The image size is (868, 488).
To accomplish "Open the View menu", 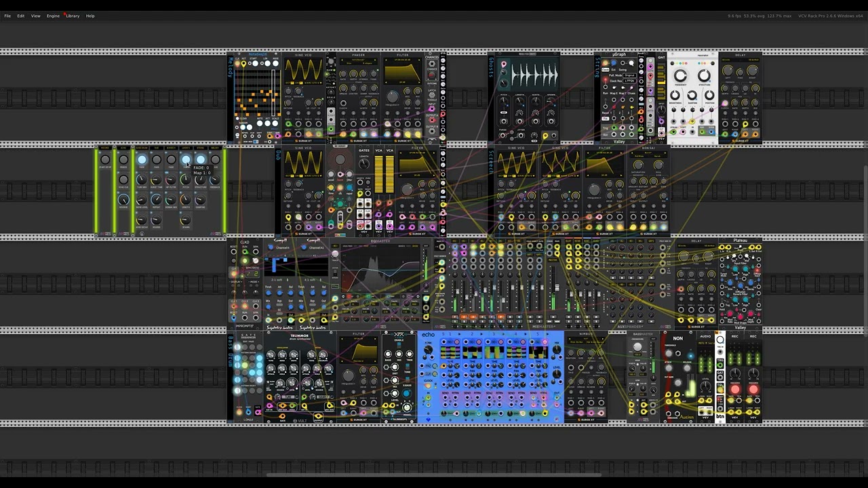I will (35, 16).
